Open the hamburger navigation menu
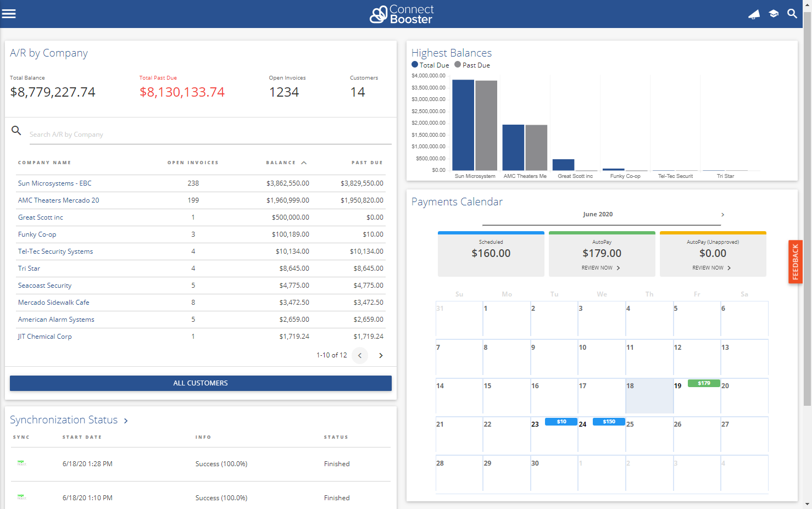 point(9,14)
